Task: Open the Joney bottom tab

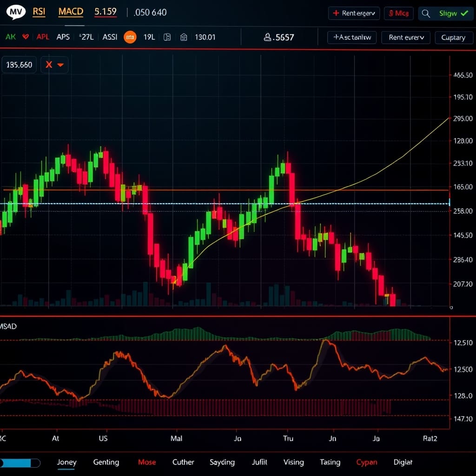Action: coord(66,463)
